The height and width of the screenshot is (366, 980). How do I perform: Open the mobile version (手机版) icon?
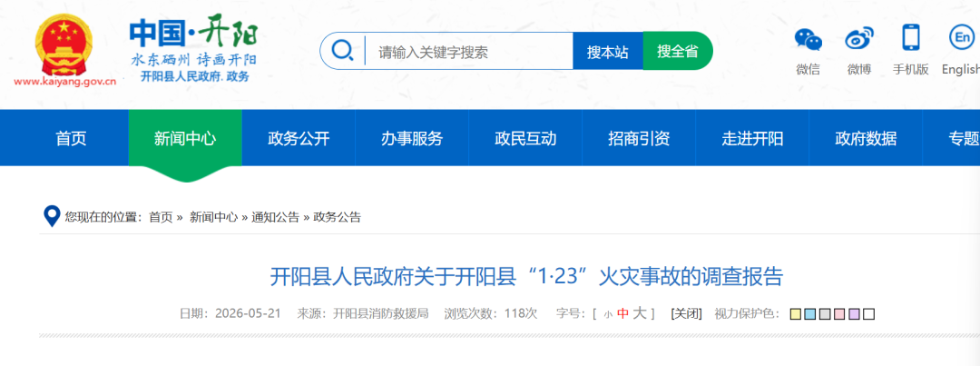[911, 38]
